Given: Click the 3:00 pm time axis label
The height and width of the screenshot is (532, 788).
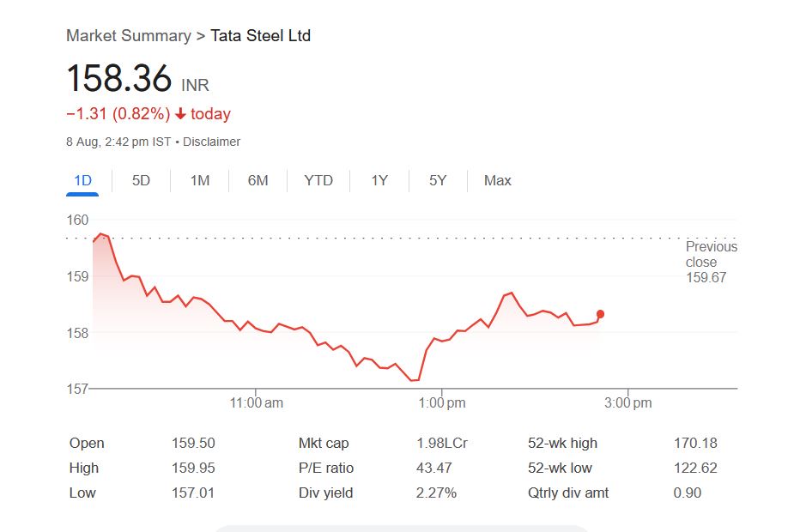Looking at the screenshot, I should (628, 403).
